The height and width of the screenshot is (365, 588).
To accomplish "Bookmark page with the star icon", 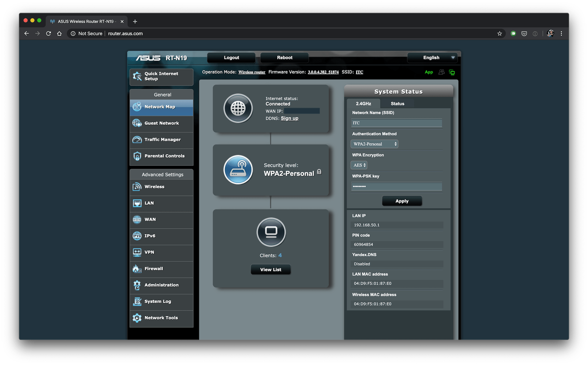I will click(499, 33).
